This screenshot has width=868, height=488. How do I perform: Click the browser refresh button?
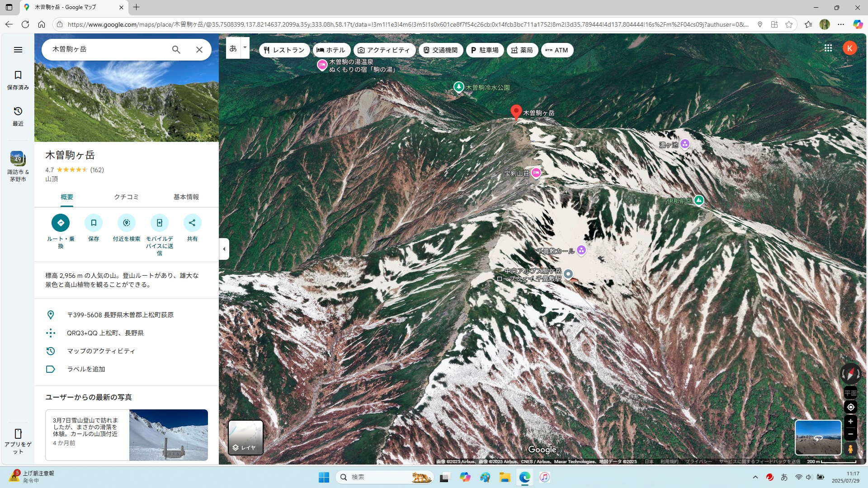click(25, 24)
